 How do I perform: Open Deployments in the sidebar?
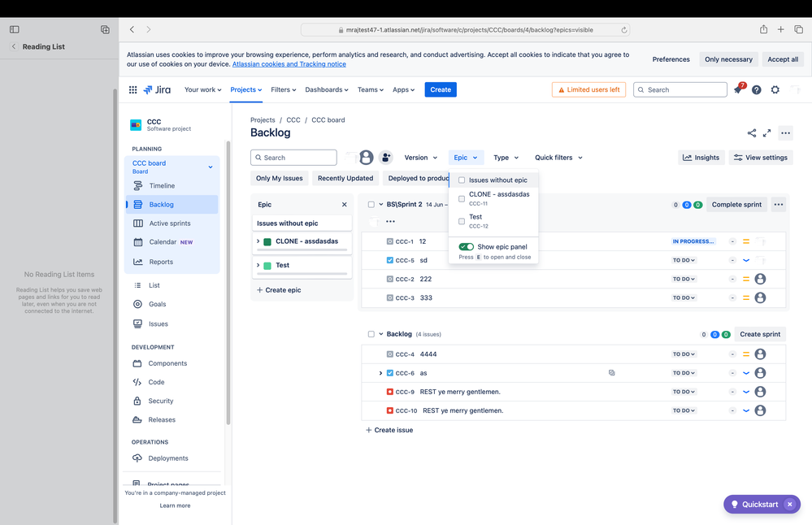[x=167, y=458]
